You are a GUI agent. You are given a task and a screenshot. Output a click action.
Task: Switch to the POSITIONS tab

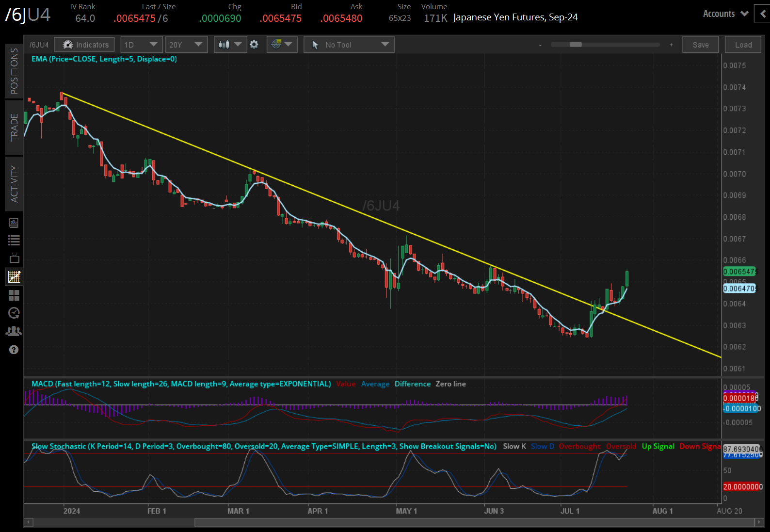tap(14, 71)
